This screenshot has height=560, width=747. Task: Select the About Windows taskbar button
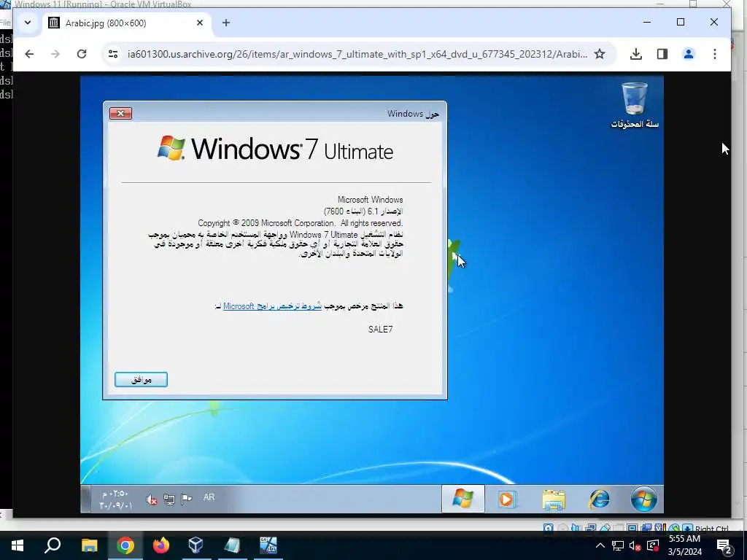click(x=462, y=499)
